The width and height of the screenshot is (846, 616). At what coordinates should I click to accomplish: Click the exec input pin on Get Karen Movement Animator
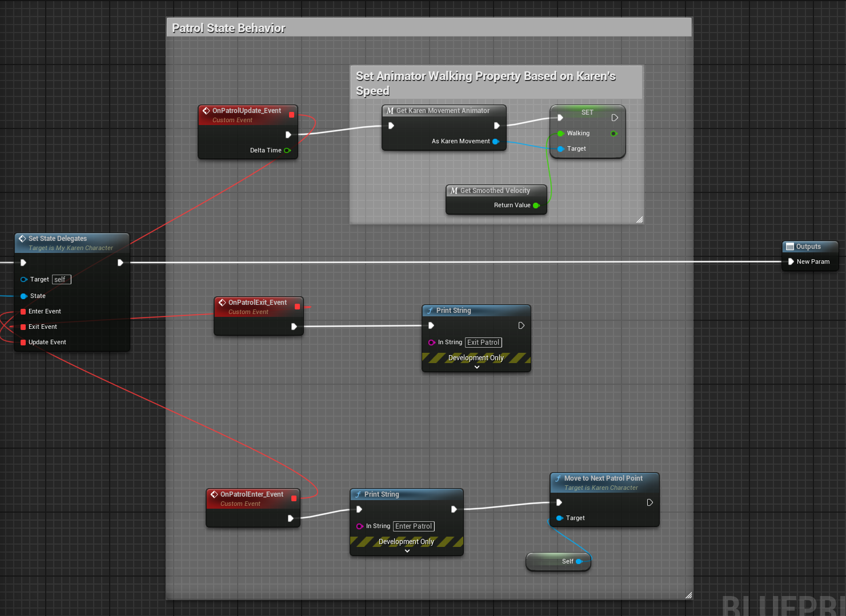tap(391, 126)
